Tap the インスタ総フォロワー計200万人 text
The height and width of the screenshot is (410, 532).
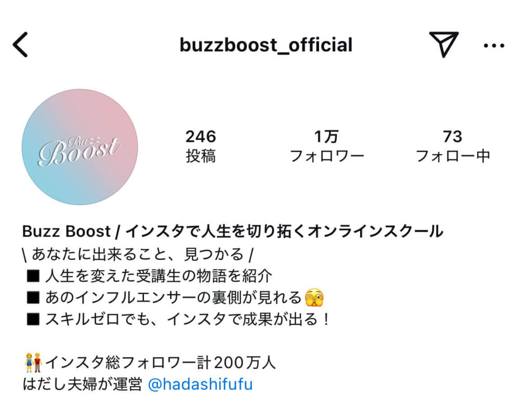pyautogui.click(x=161, y=363)
